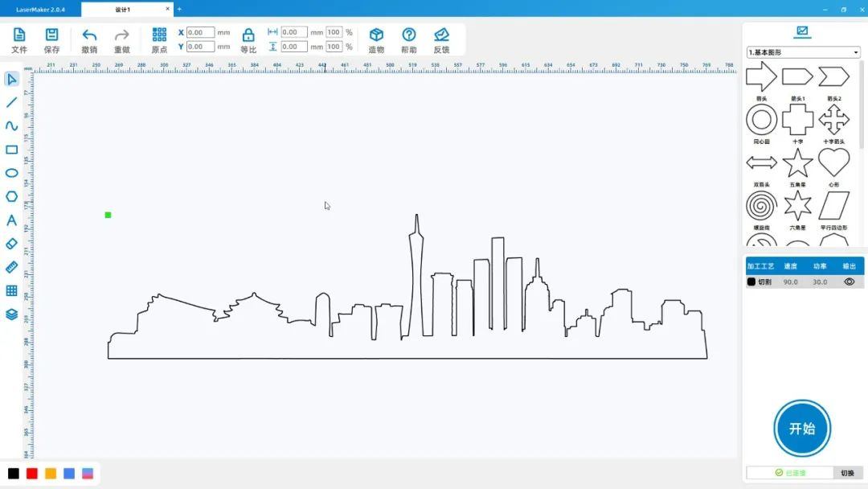Toggle output visibility eye for 切割 layer
Viewport: 868px width, 489px height.
click(x=849, y=281)
